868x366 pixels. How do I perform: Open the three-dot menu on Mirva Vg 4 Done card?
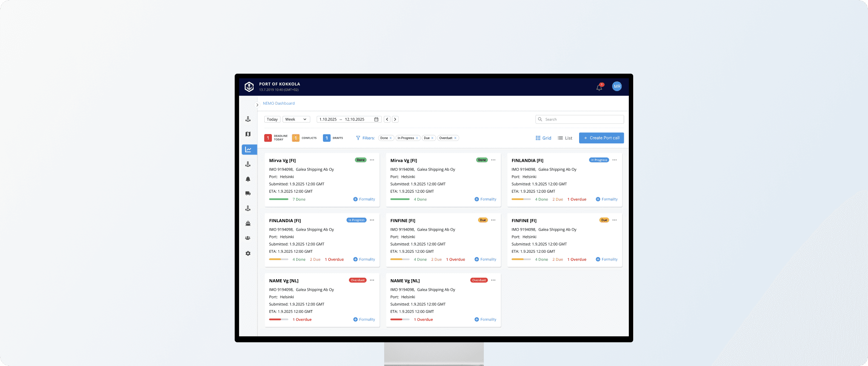[x=493, y=160]
